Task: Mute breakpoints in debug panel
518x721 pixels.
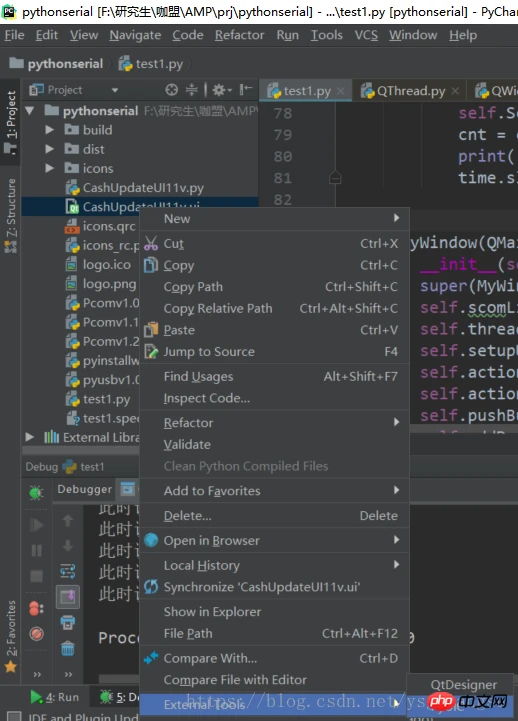Action: coord(36,634)
